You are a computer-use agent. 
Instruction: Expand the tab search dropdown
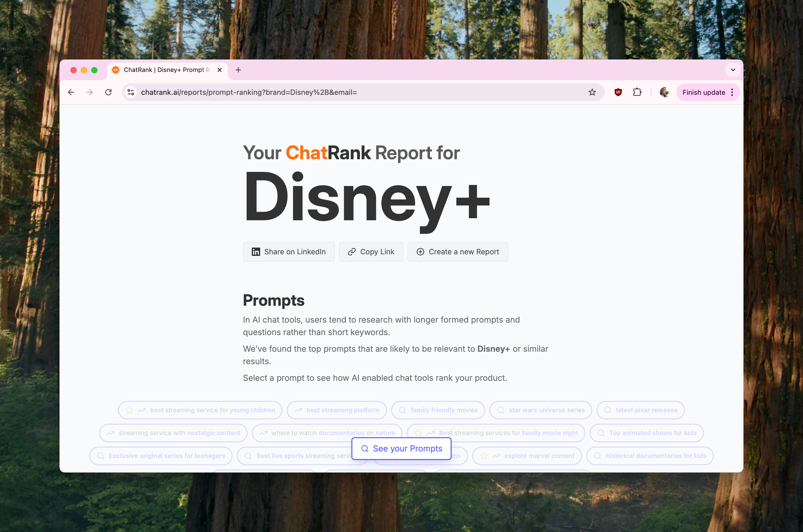(733, 70)
